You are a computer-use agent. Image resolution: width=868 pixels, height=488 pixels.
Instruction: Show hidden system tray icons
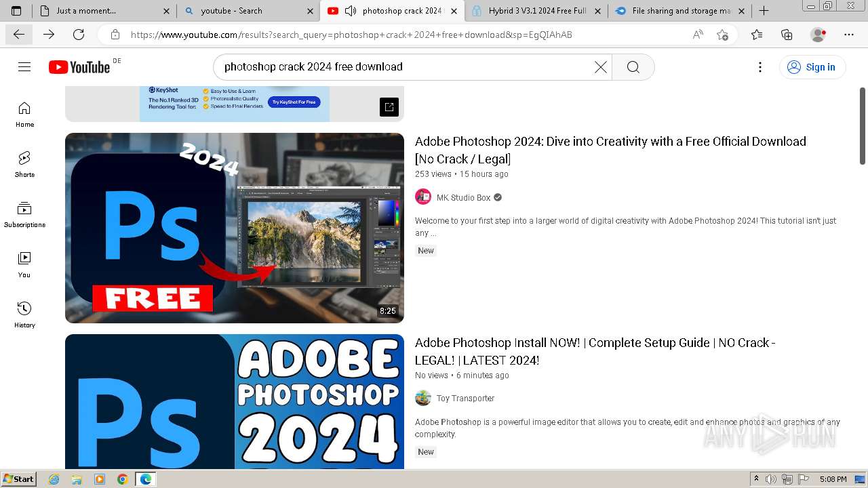(757, 479)
